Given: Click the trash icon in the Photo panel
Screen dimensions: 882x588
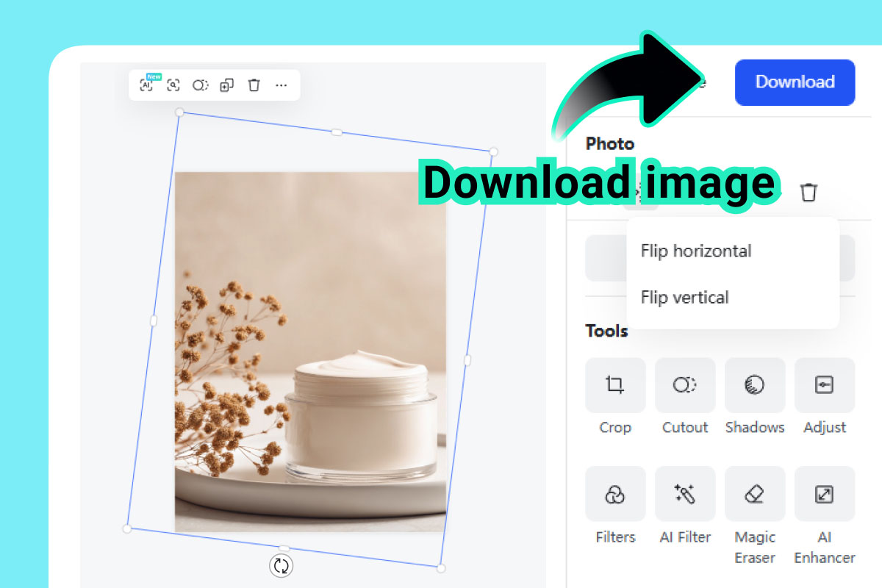Looking at the screenshot, I should [808, 193].
